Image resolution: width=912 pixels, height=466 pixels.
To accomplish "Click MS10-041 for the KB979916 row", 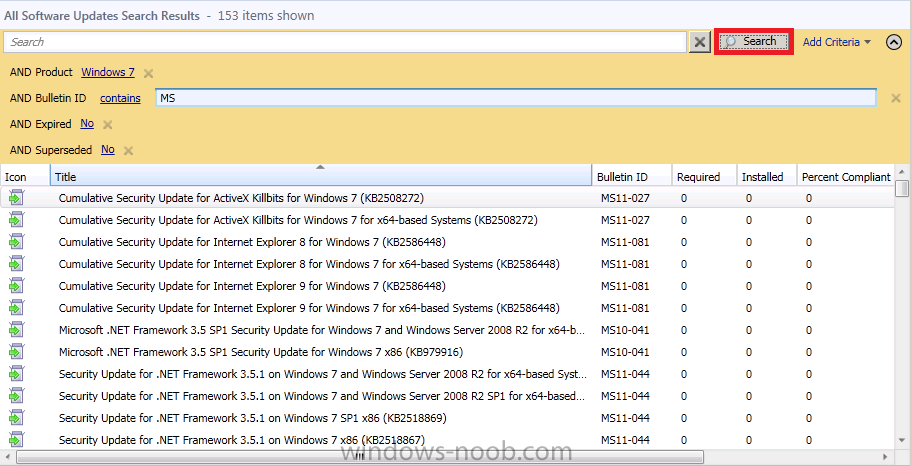I will (x=625, y=352).
